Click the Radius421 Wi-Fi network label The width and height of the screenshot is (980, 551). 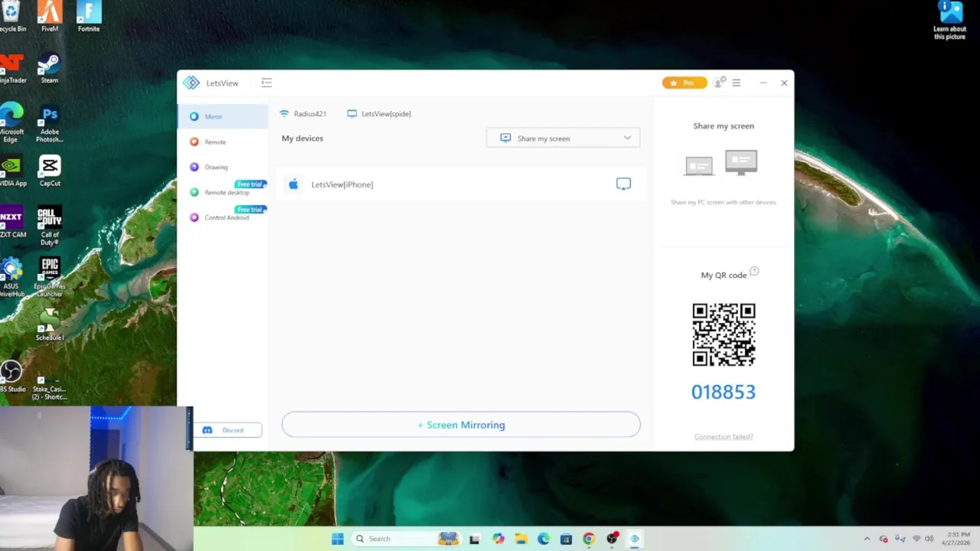(x=310, y=114)
